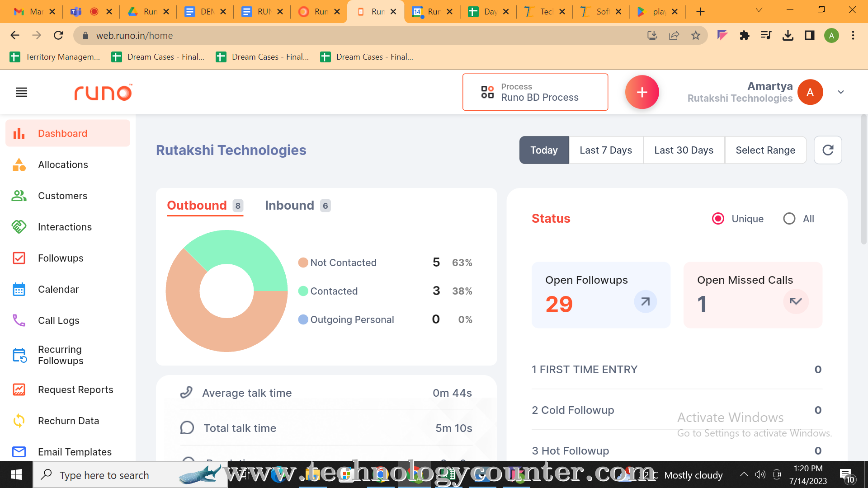The height and width of the screenshot is (488, 868).
Task: Click the Windows taskbar search box
Action: [x=130, y=475]
